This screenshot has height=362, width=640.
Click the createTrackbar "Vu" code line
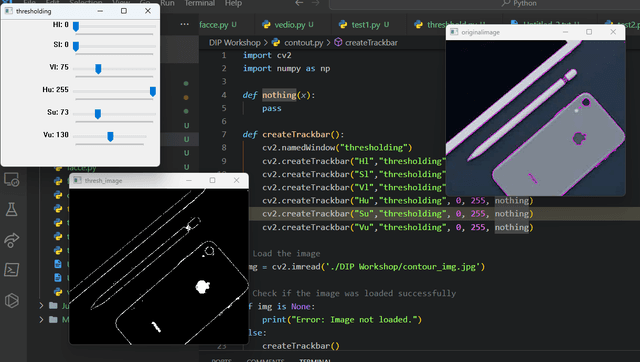point(398,227)
